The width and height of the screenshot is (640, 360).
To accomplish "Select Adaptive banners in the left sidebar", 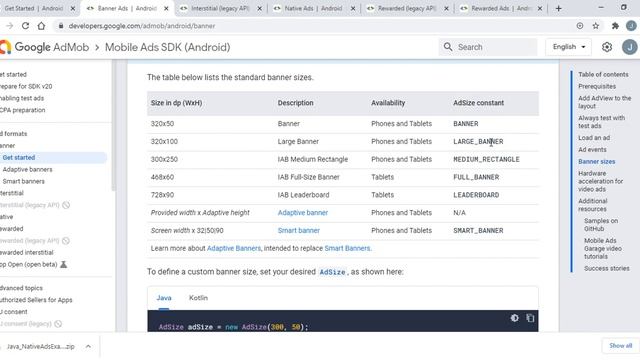I will pos(27,169).
